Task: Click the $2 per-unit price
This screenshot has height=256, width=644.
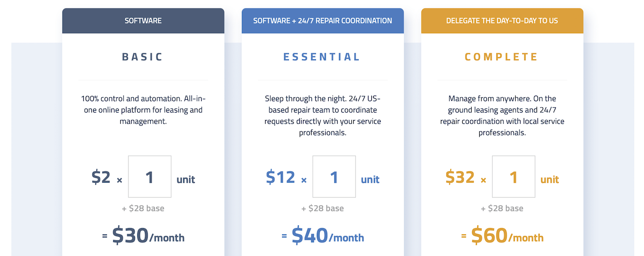Action: click(101, 177)
